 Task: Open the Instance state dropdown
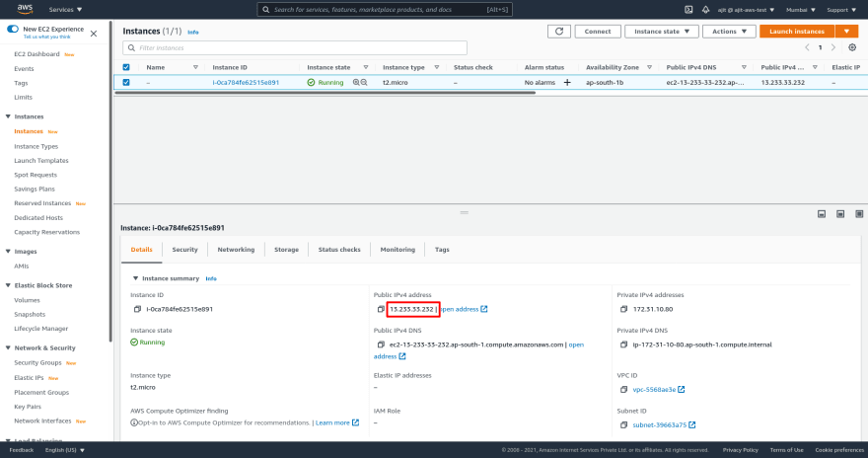[x=662, y=32]
